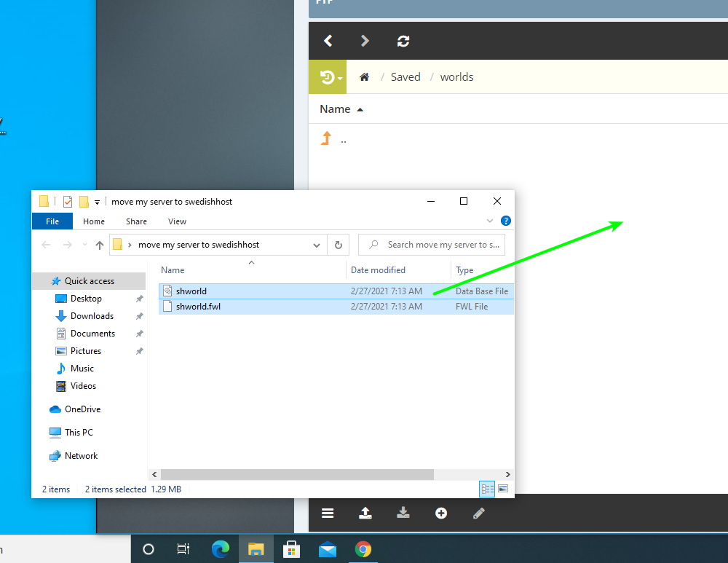Open the File menu in Explorer

[52, 221]
